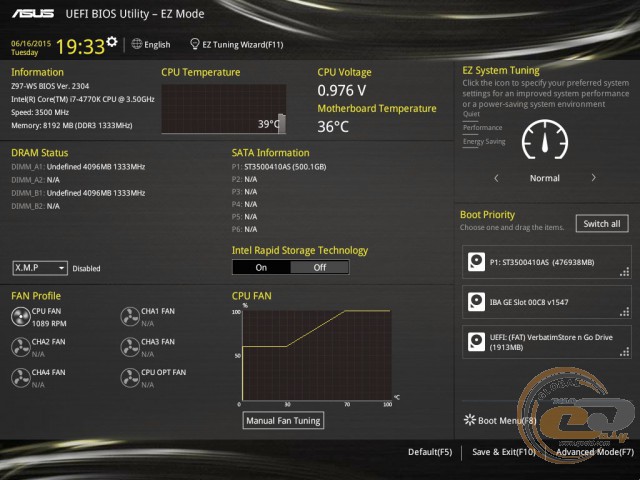Viewport: 640px width, 480px height.
Task: Change language from English
Action: click(x=151, y=44)
